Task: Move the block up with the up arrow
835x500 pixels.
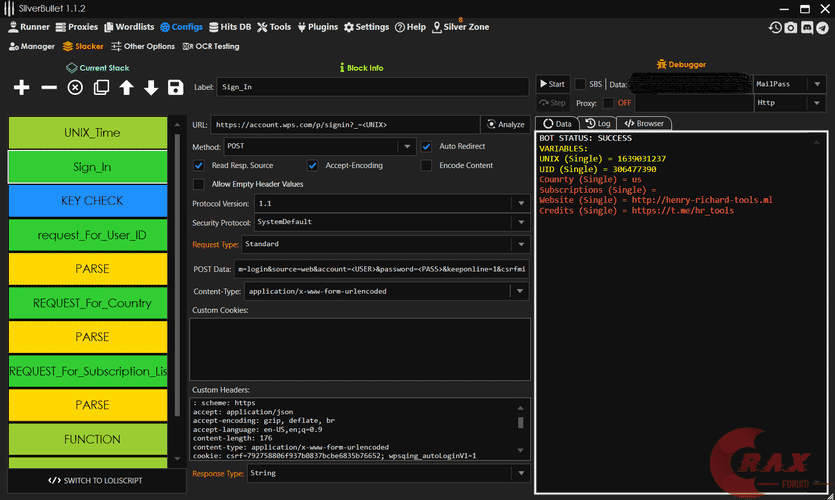Action: tap(126, 88)
